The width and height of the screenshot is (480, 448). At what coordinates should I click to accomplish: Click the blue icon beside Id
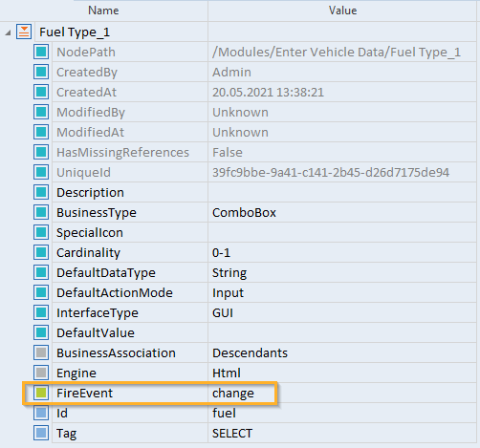coord(41,413)
